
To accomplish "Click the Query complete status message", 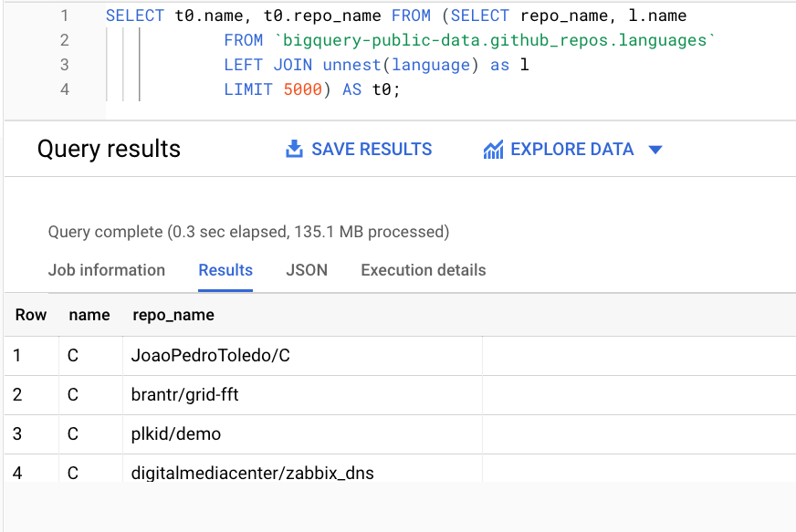I will point(247,232).
